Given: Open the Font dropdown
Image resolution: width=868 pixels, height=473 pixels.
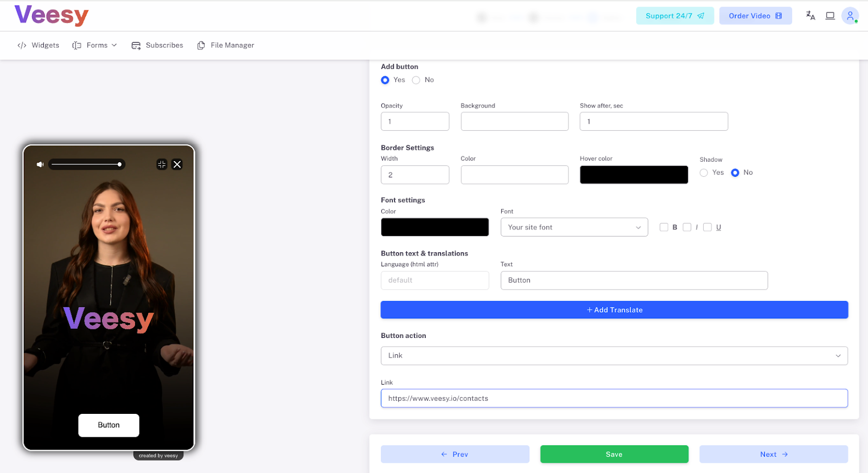Looking at the screenshot, I should coord(574,227).
